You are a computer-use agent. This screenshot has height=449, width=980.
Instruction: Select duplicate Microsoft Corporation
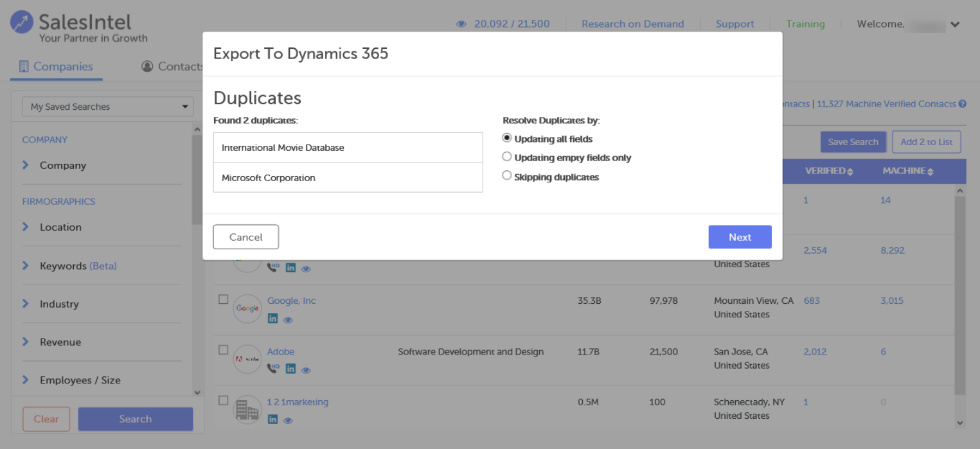[348, 178]
